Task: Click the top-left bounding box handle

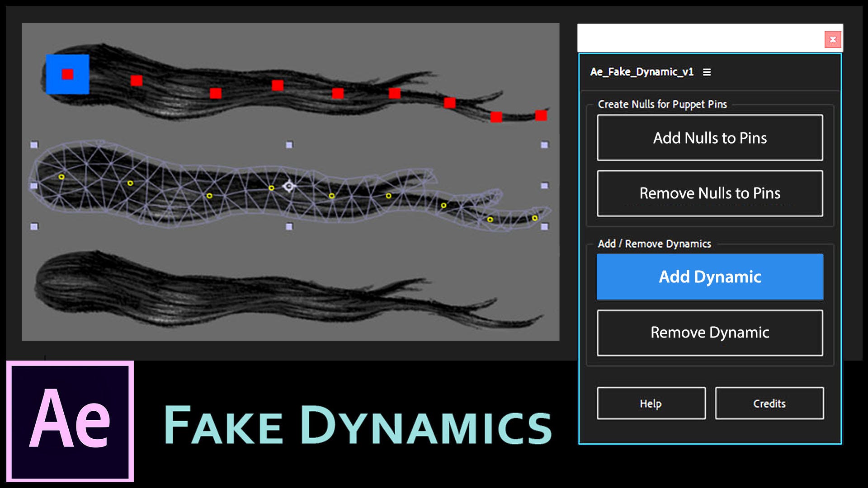Action: [34, 145]
